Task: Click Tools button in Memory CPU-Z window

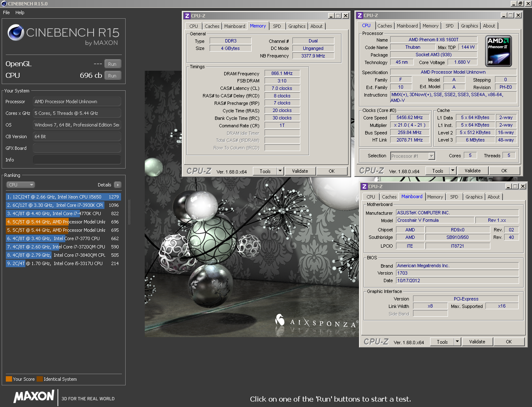Action: 265,171
